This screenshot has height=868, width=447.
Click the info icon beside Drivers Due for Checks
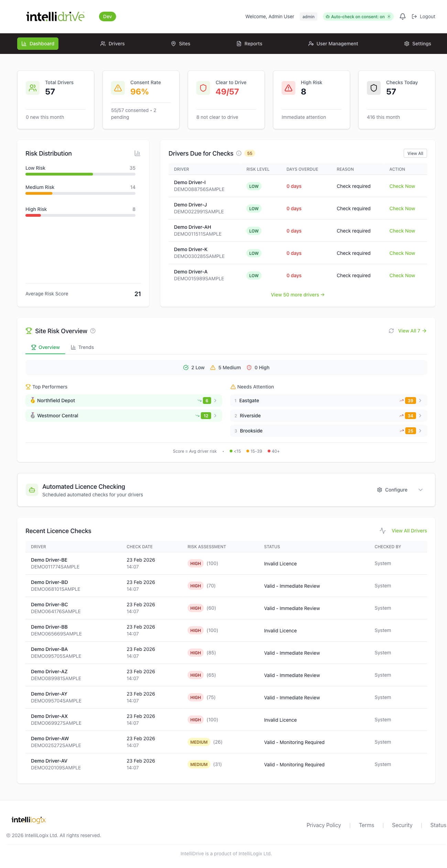click(239, 153)
